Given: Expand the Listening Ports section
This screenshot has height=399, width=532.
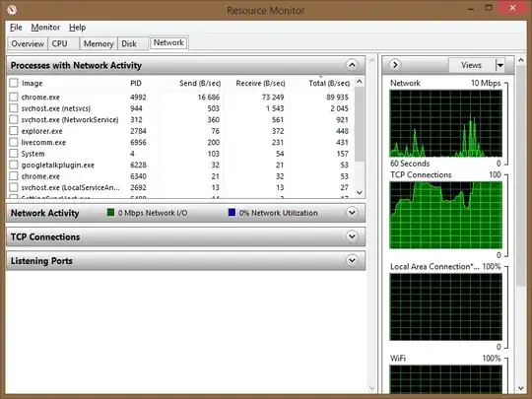Looking at the screenshot, I should (352, 260).
